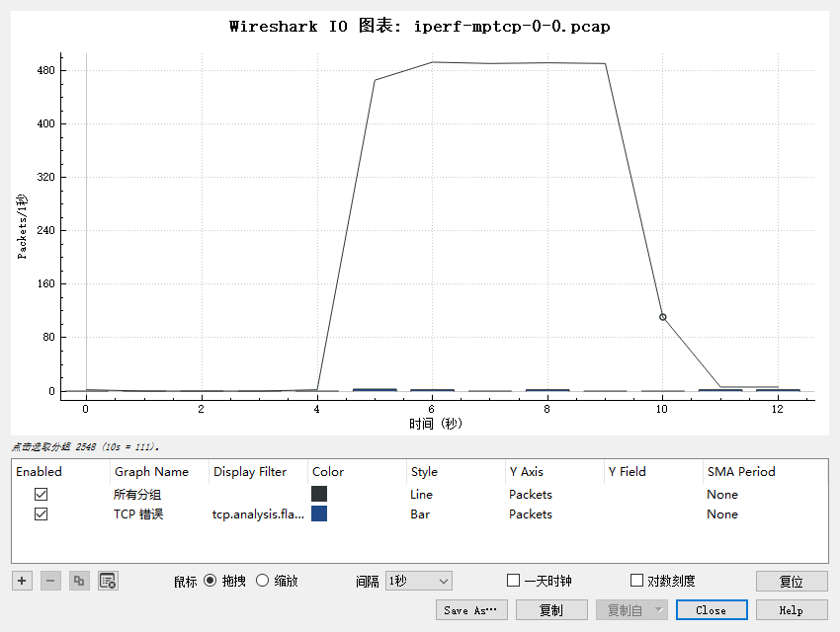Click the Save As button
Viewport: 840px width, 632px height.
(x=471, y=610)
